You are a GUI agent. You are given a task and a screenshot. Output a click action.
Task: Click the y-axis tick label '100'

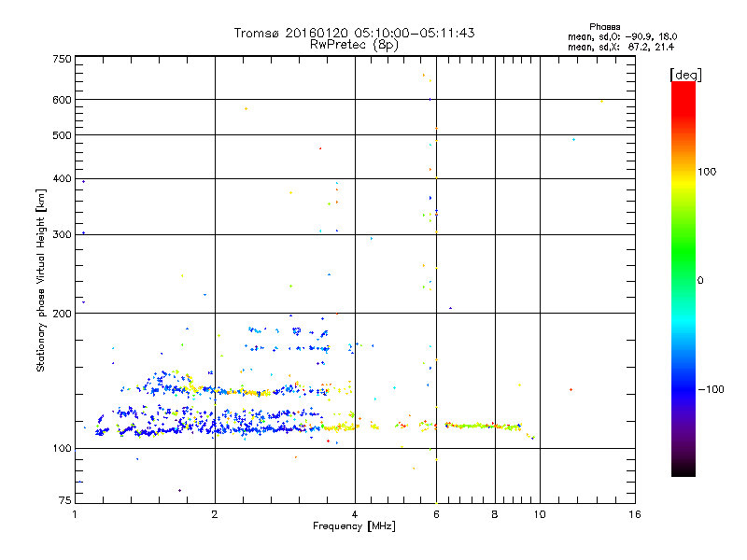(x=62, y=448)
